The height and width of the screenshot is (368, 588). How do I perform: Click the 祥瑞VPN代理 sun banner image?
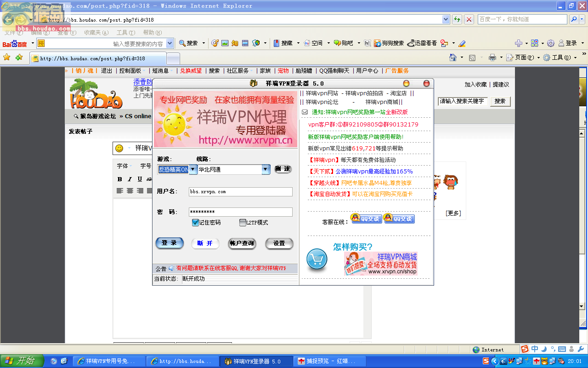click(x=226, y=119)
